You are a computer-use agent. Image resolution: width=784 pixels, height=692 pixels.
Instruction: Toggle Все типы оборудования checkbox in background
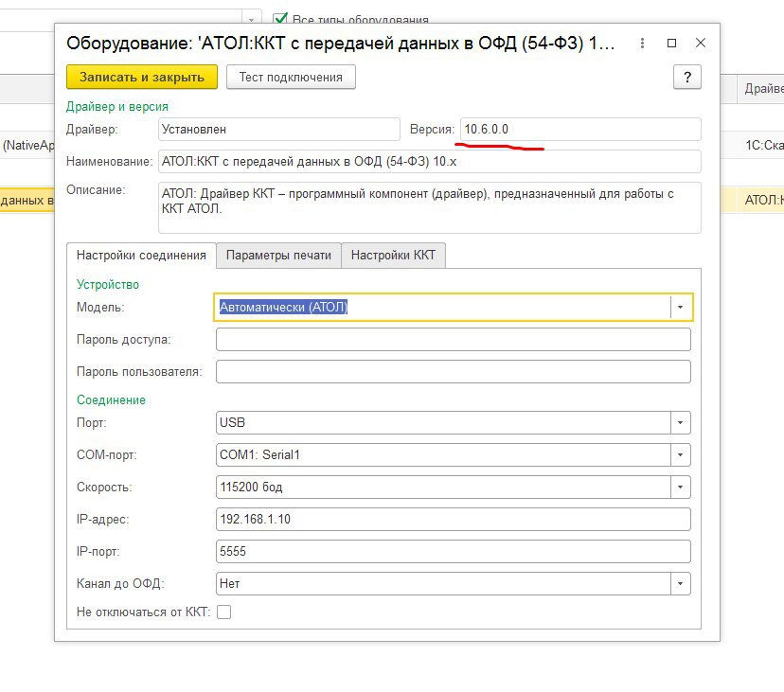pos(280,19)
